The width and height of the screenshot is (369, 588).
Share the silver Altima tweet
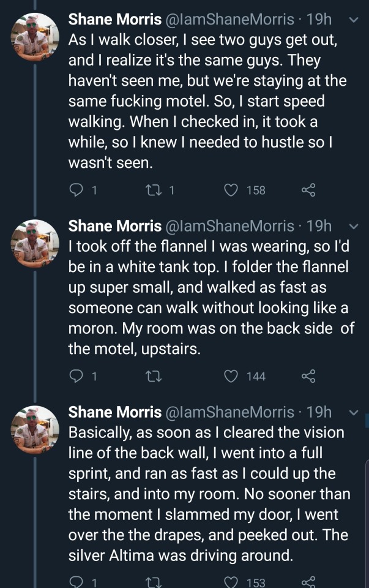tap(308, 582)
